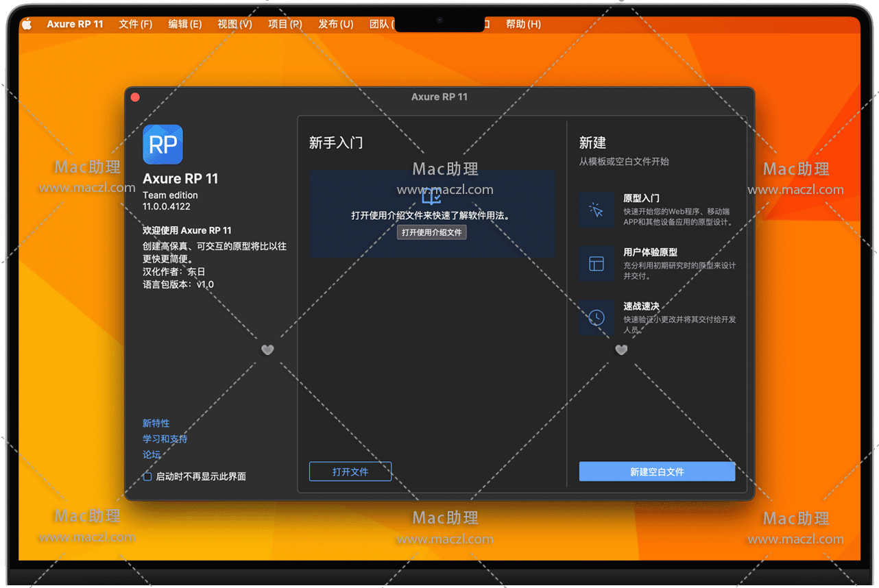Click the book icon under 新手入门
This screenshot has height=588, width=879.
coord(431,197)
